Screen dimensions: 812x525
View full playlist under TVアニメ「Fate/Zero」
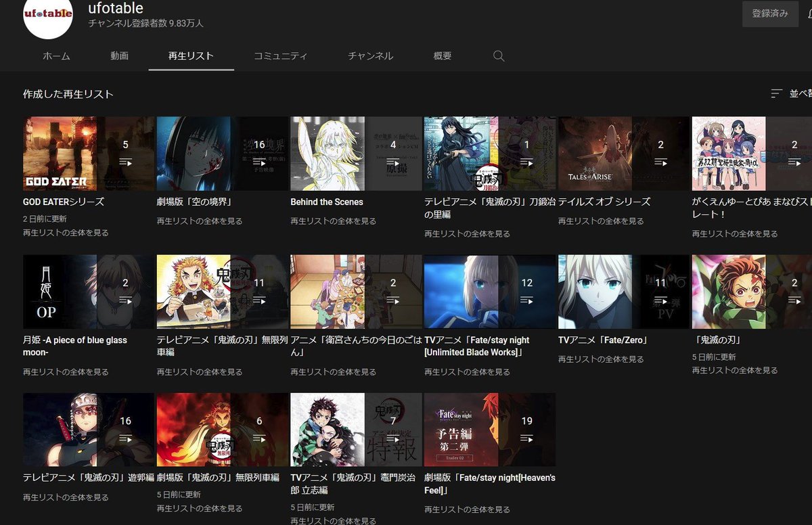coord(601,359)
